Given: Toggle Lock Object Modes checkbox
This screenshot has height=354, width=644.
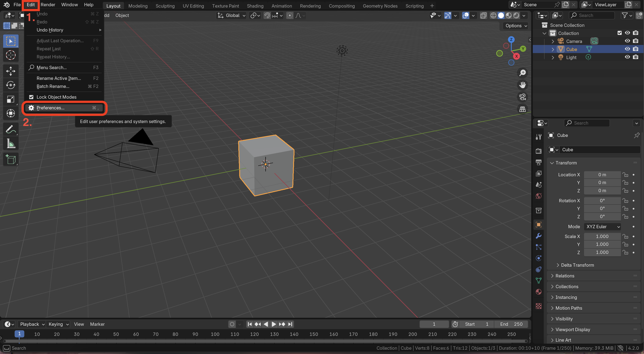Looking at the screenshot, I should [31, 97].
